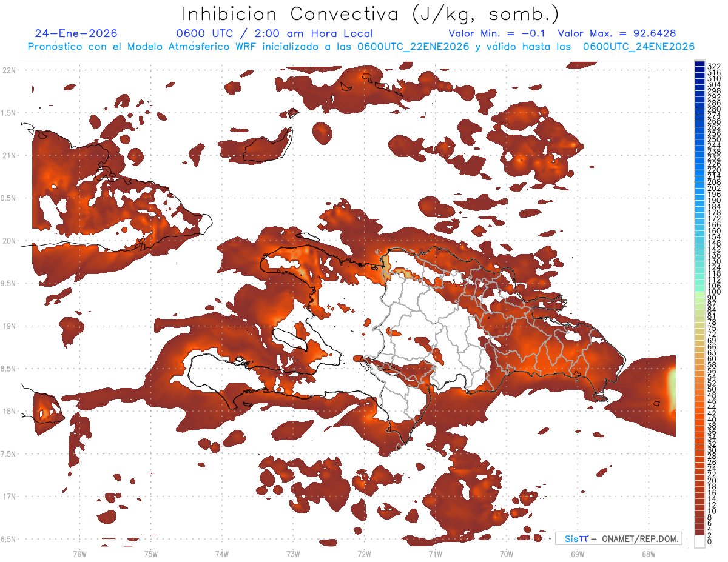
Task: Click the '19N' latitude label
Action: tap(10, 326)
